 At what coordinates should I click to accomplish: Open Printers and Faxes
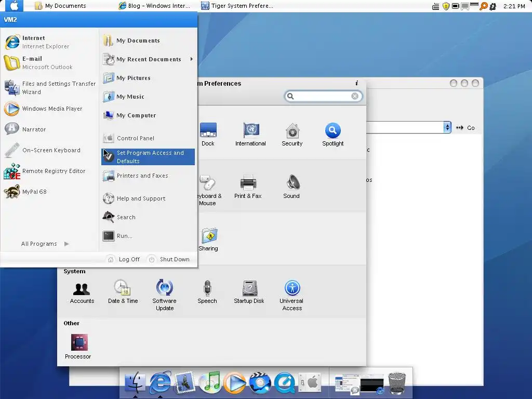[148, 176]
